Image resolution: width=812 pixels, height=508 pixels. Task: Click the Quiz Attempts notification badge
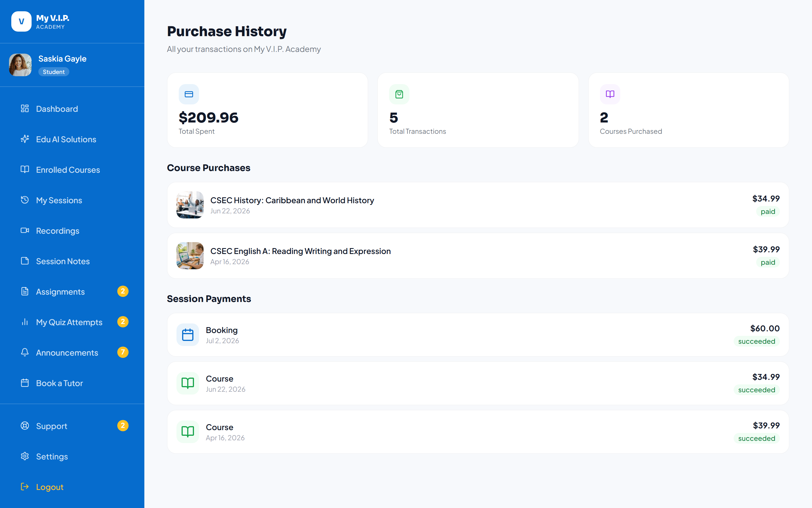point(123,322)
